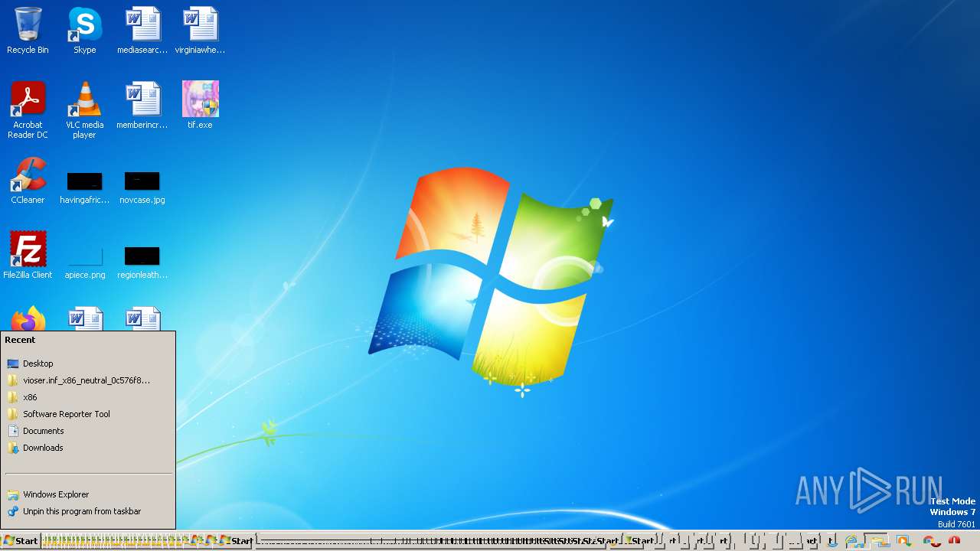Select the tif.exe desktop icon
The width and height of the screenshot is (980, 551).
pos(200,106)
